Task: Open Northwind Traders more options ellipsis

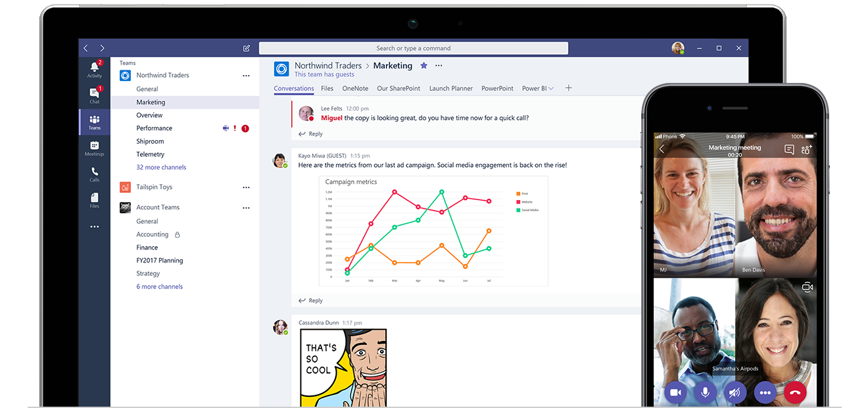Action: pos(246,76)
